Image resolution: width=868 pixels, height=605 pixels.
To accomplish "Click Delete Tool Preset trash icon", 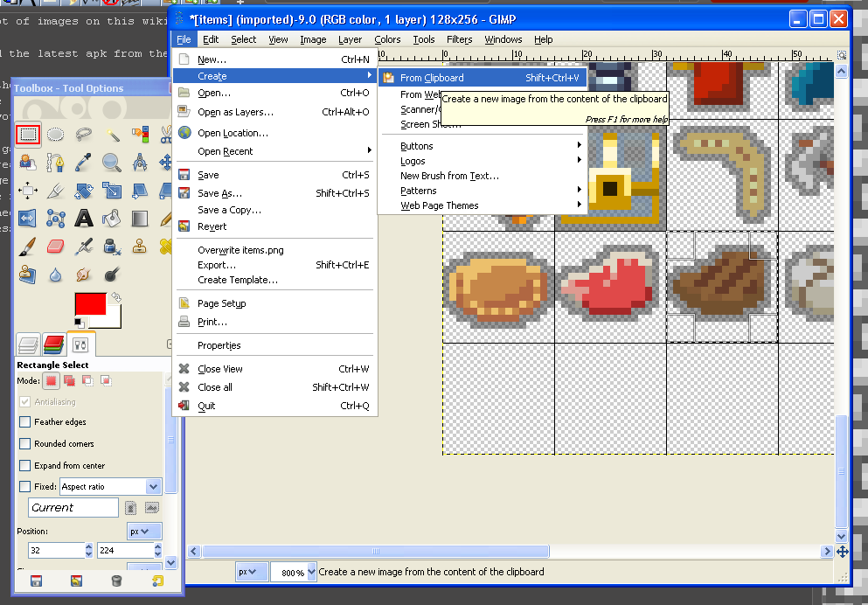I will [x=116, y=581].
